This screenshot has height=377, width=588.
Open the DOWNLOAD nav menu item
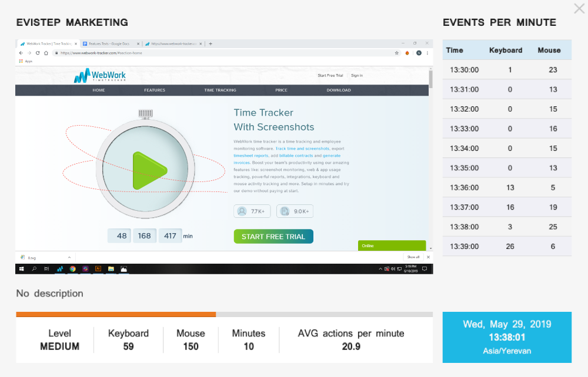[x=339, y=90]
